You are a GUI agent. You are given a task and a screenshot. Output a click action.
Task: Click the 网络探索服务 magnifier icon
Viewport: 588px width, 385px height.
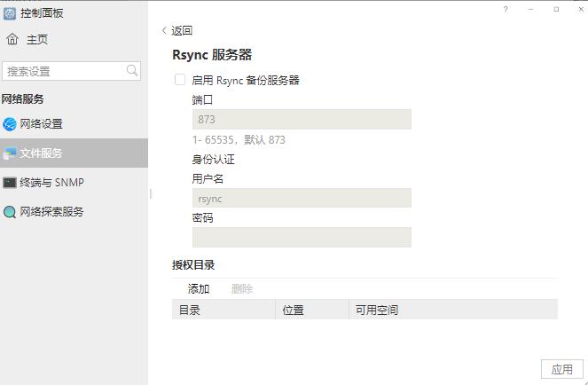click(x=10, y=212)
